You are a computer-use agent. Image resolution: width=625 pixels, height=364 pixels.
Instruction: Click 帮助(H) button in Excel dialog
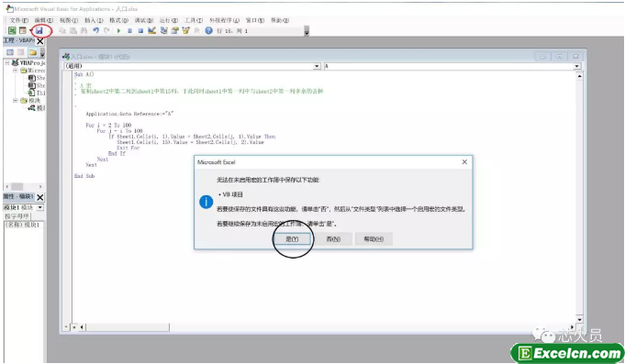374,239
